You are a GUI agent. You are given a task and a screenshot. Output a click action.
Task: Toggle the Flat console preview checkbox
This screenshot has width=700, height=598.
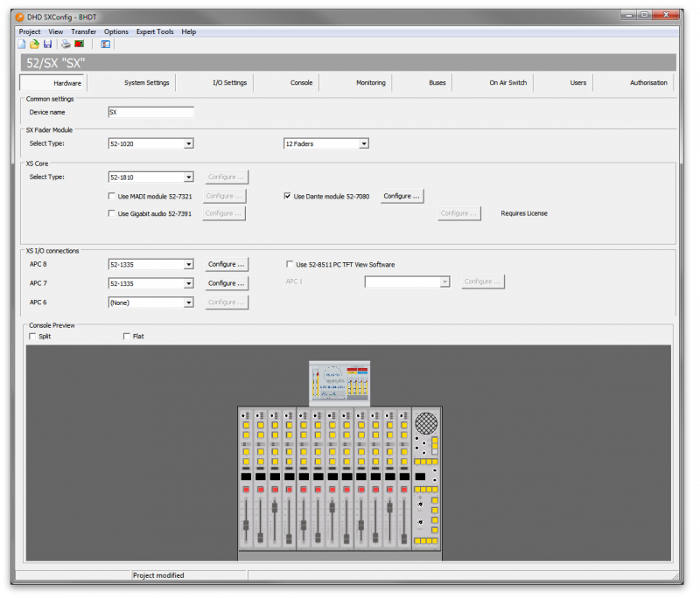(126, 336)
